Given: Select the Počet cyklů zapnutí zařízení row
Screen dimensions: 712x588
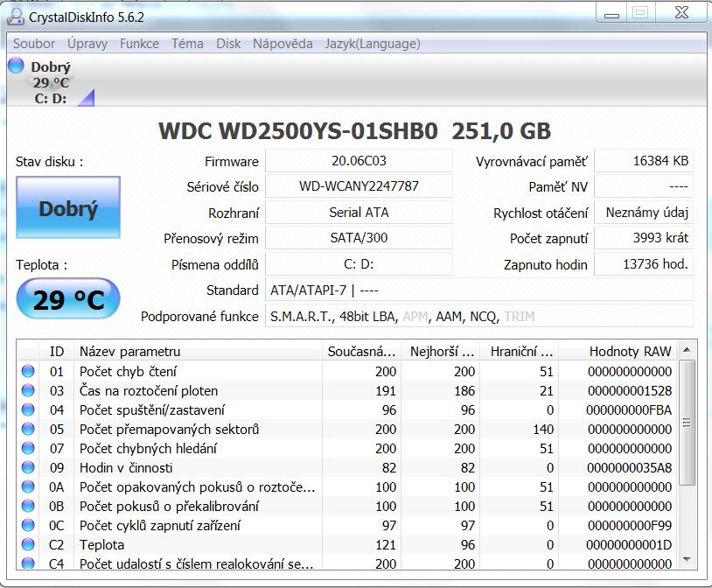Looking at the screenshot, I should click(347, 525).
